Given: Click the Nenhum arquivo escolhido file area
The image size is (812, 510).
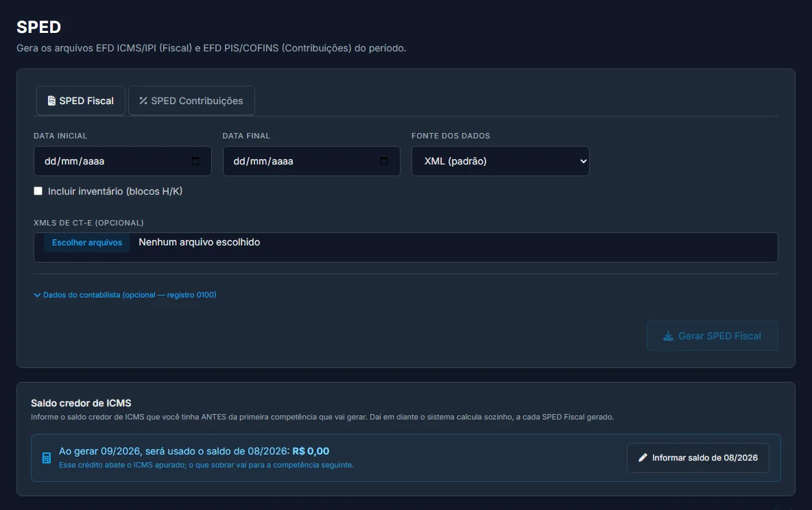Looking at the screenshot, I should [x=200, y=242].
